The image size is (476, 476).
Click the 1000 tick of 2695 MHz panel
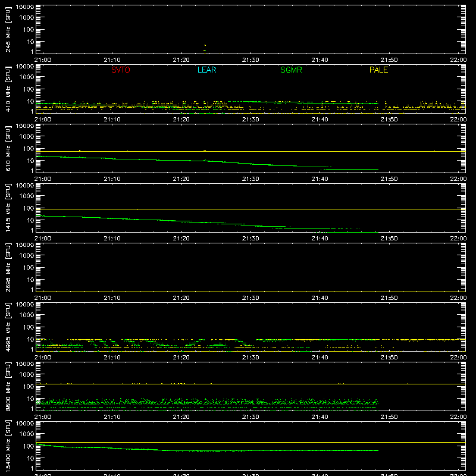point(27,256)
